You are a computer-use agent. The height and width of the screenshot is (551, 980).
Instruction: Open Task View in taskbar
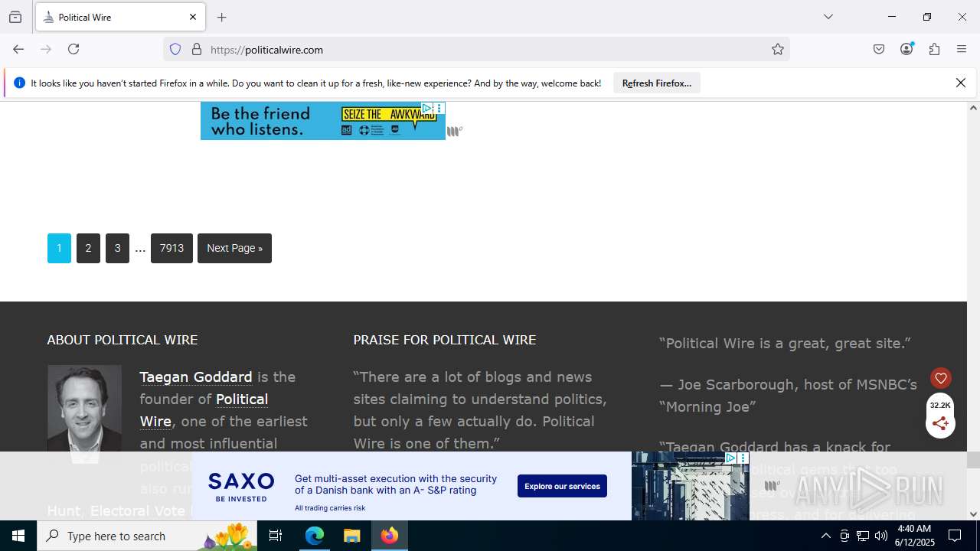(x=276, y=536)
